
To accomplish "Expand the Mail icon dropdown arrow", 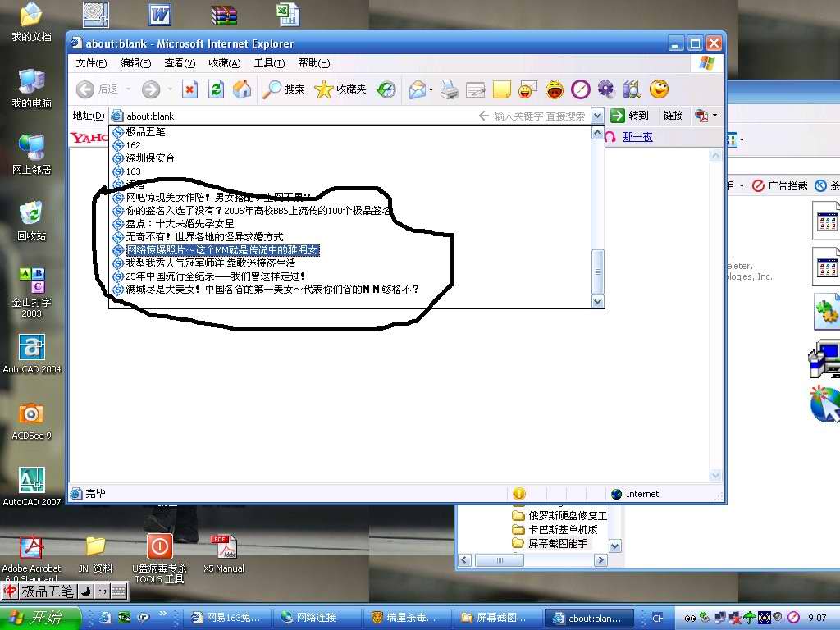I will [x=431, y=89].
